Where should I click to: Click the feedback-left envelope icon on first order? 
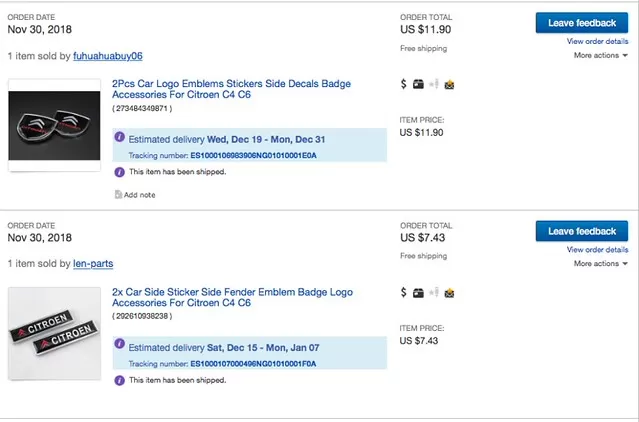point(450,85)
